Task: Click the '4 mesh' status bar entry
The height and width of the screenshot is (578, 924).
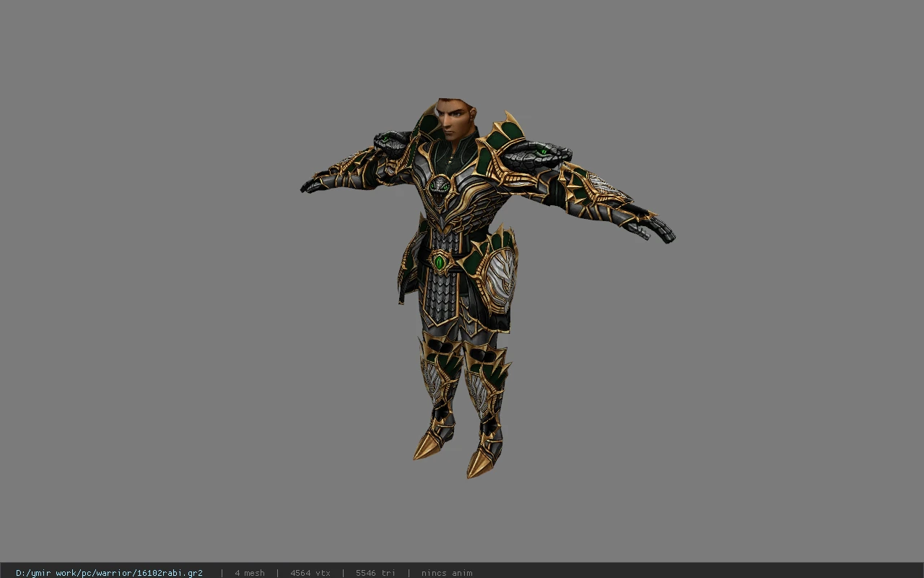Action: point(250,573)
